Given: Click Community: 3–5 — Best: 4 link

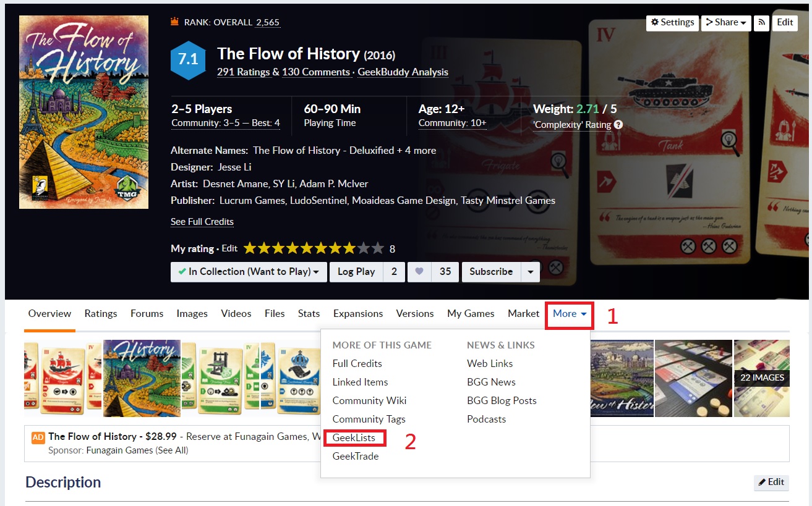Looking at the screenshot, I should [226, 123].
